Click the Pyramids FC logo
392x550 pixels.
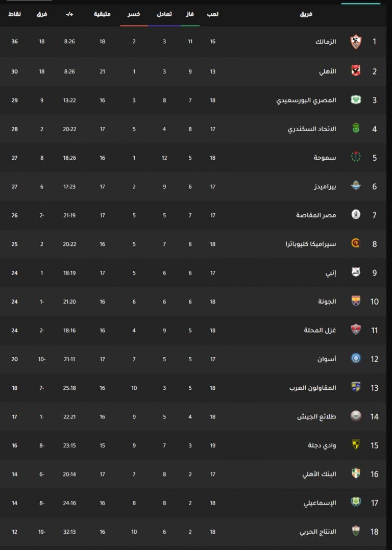point(356,186)
